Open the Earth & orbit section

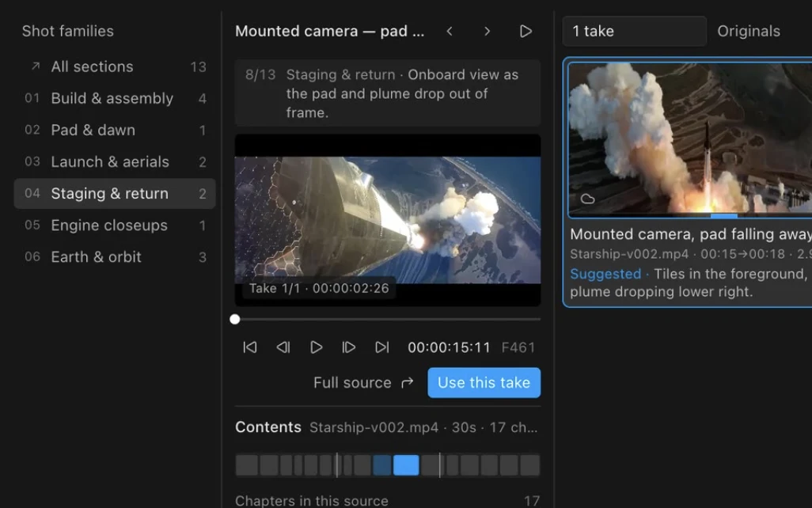pyautogui.click(x=115, y=257)
